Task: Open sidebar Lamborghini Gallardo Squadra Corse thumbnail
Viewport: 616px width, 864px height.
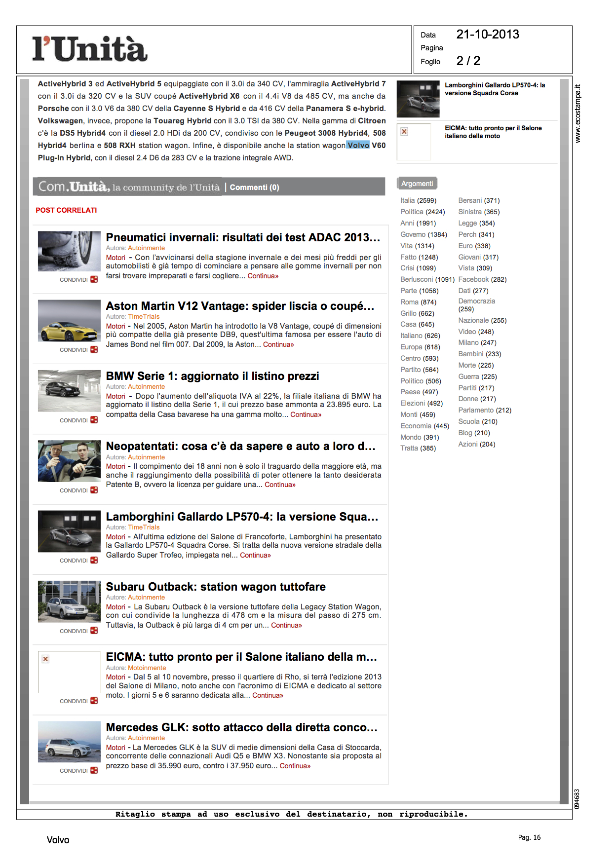Action: tap(418, 99)
